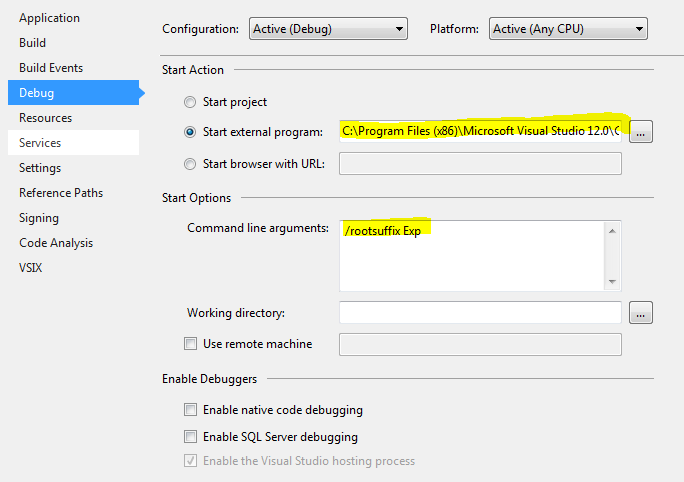Switch to the Settings tab
Image resolution: width=684 pixels, height=482 pixels.
point(40,168)
